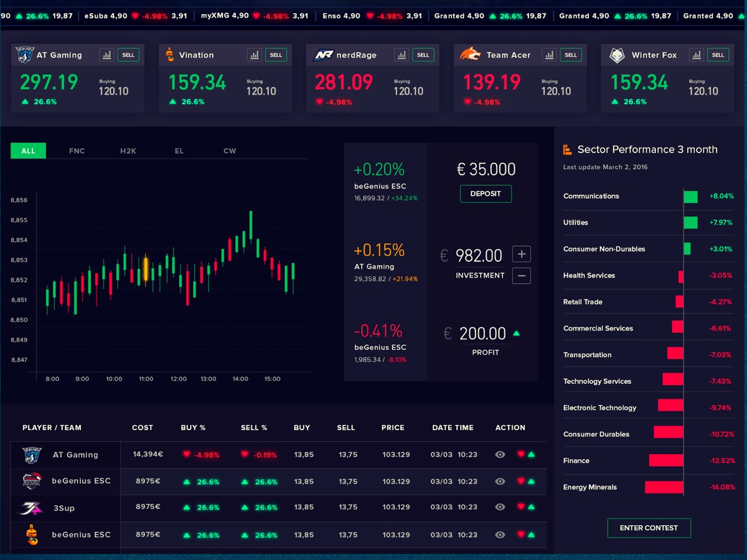747x560 pixels.
Task: Toggle watch eye for 3Sup row
Action: [500, 507]
